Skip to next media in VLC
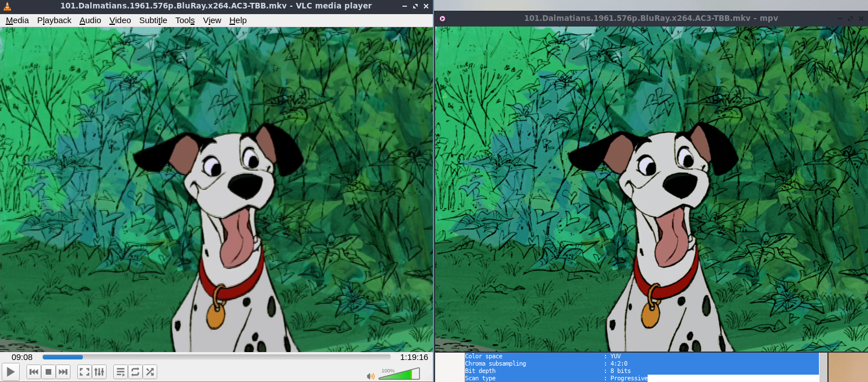 tap(63, 372)
